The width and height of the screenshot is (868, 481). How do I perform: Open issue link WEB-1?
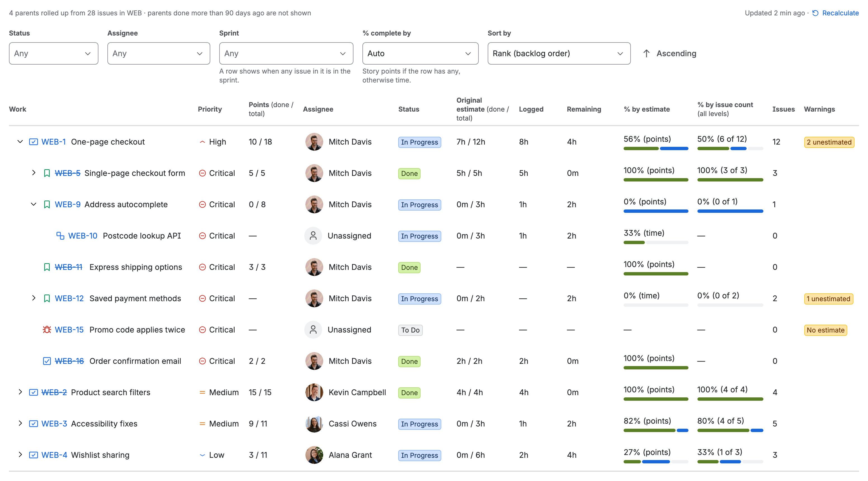pos(54,142)
